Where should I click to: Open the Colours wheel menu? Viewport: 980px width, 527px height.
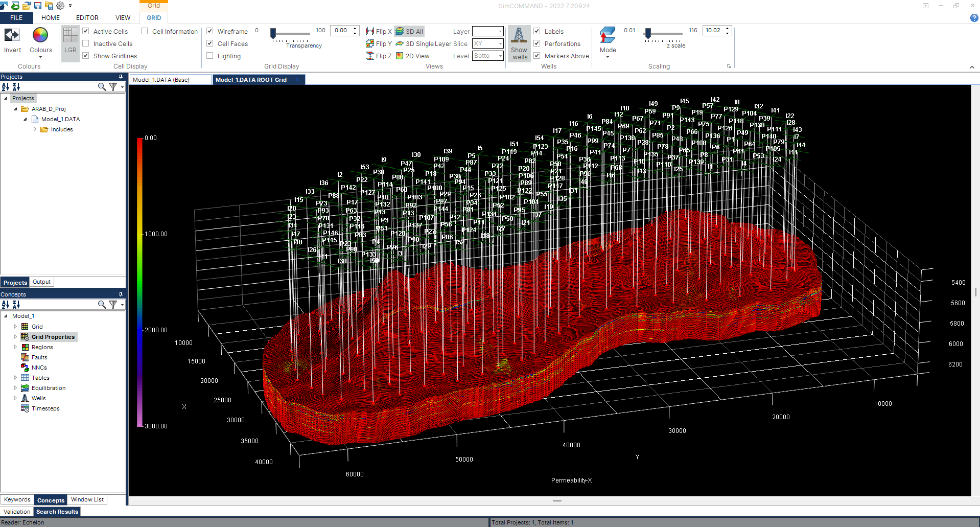pos(40,41)
